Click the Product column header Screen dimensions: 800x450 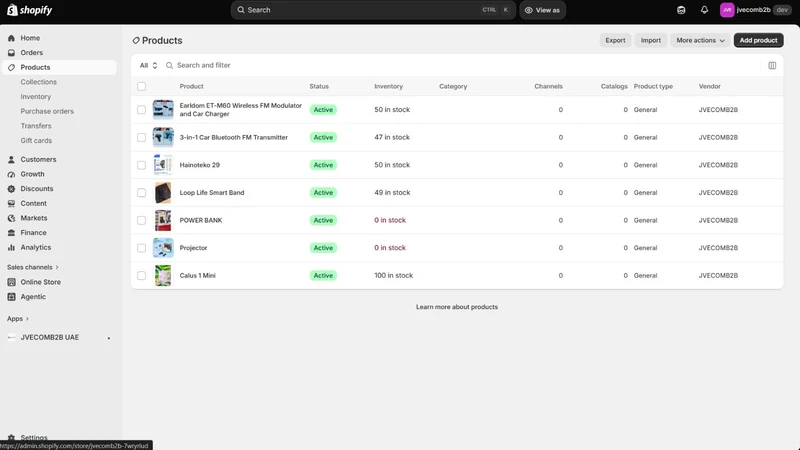pos(191,86)
